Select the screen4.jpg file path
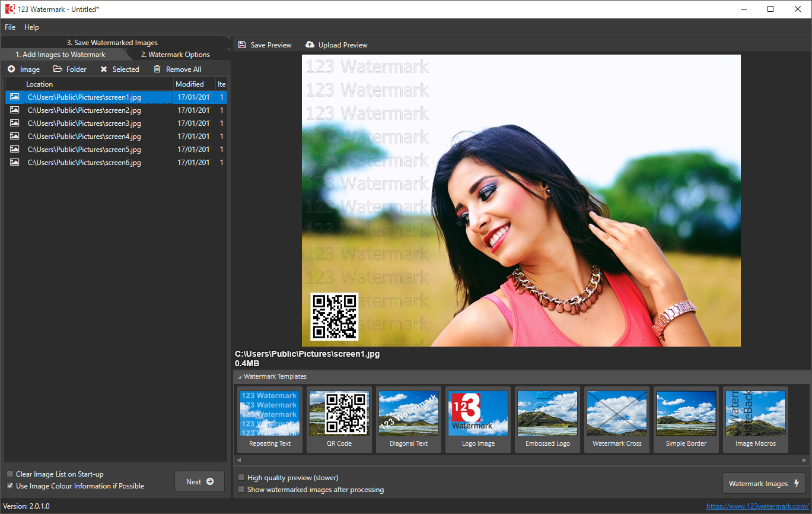Screen dimensions: 812x514 pos(84,137)
